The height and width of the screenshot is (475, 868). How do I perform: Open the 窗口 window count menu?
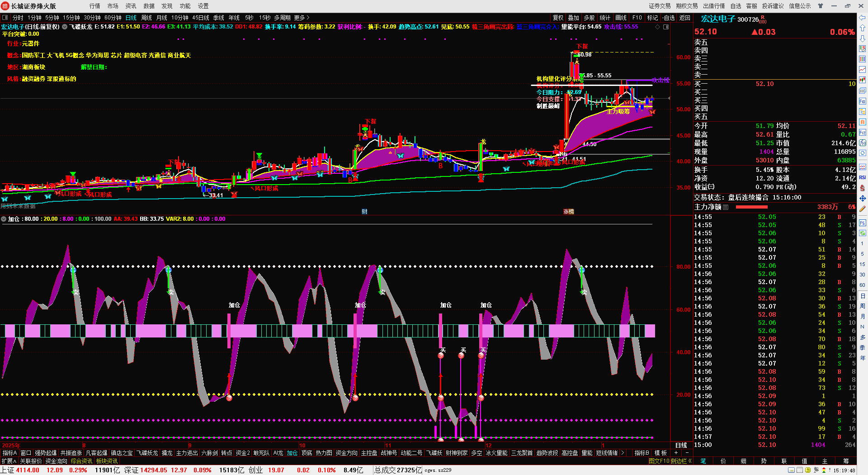click(26, 453)
